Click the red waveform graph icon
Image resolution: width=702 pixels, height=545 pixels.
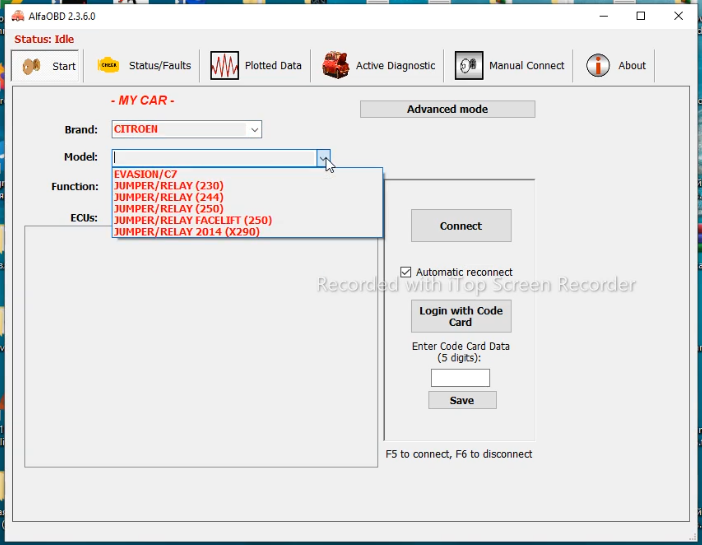224,65
